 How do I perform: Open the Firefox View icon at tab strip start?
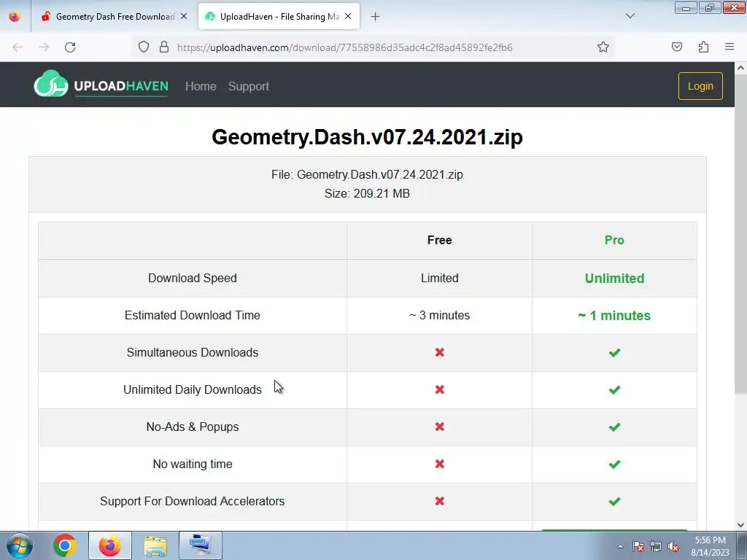point(15,16)
